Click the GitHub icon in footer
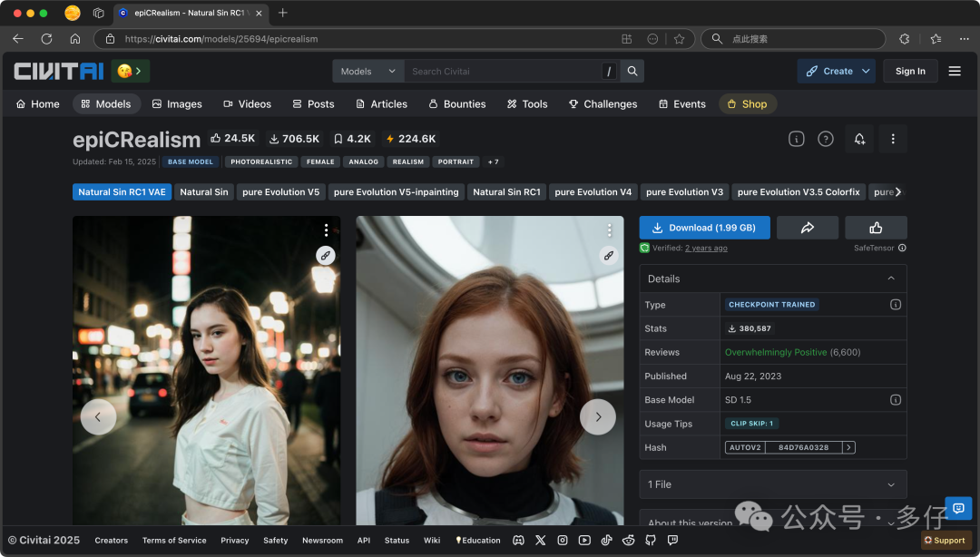This screenshot has width=980, height=557. [x=651, y=541]
